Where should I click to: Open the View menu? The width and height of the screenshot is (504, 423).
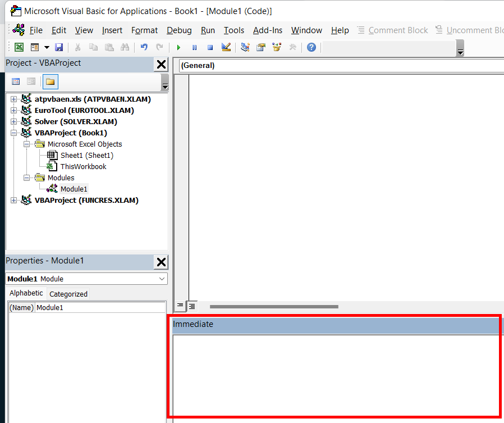click(84, 30)
